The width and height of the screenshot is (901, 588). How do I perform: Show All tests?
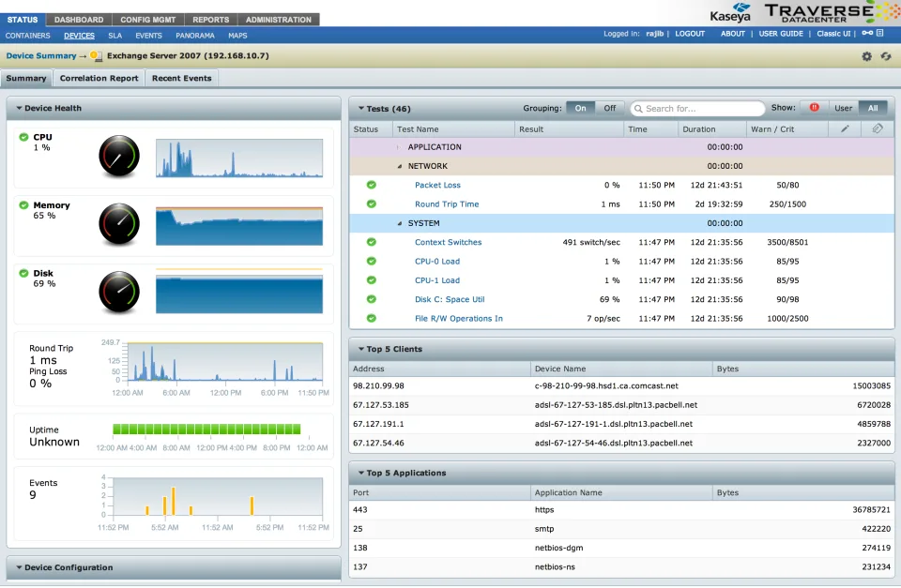(873, 108)
